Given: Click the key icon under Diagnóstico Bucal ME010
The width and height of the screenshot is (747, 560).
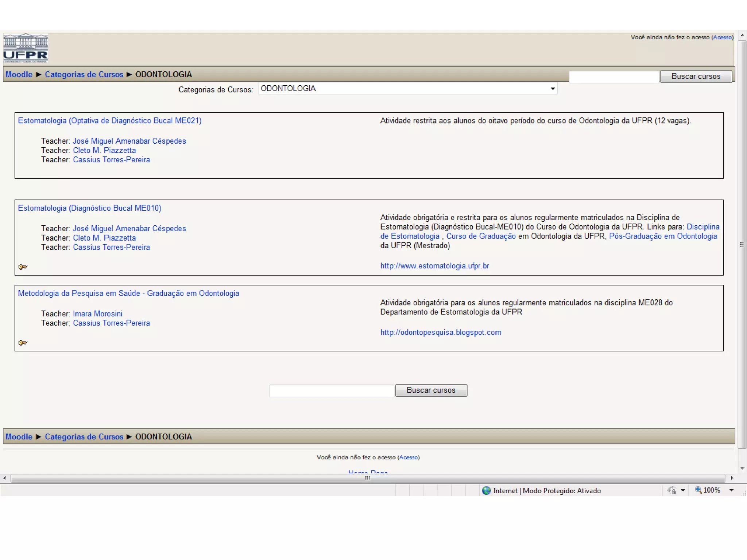Looking at the screenshot, I should [23, 267].
